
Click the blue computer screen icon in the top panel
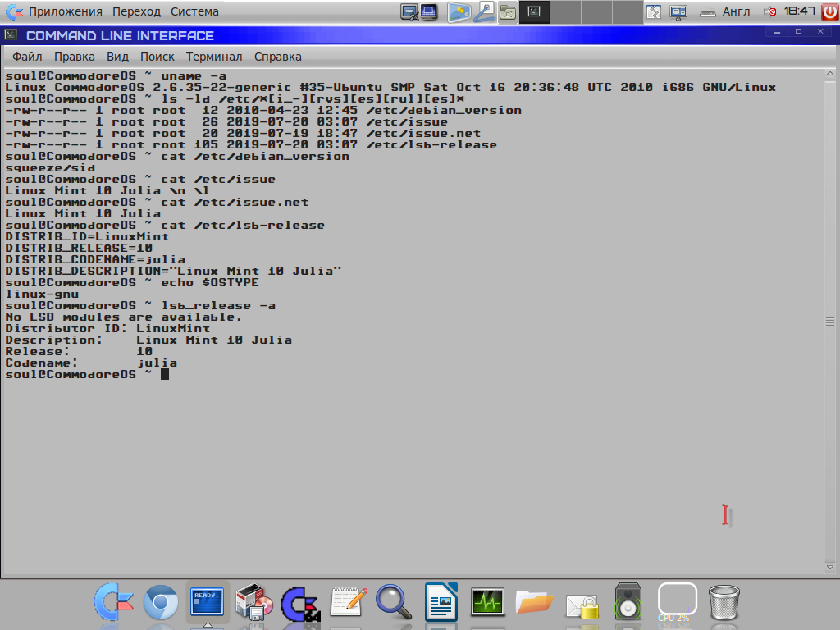tap(429, 11)
